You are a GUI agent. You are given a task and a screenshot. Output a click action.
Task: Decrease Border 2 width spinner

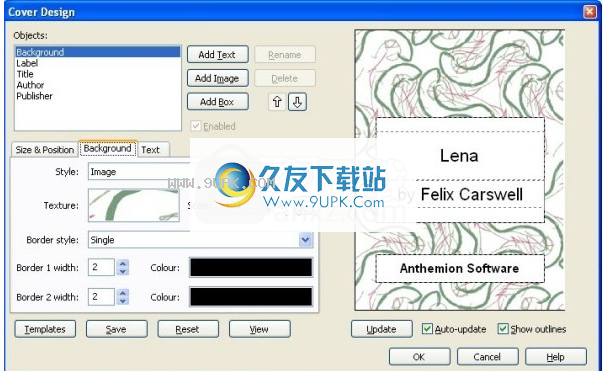[x=123, y=301]
